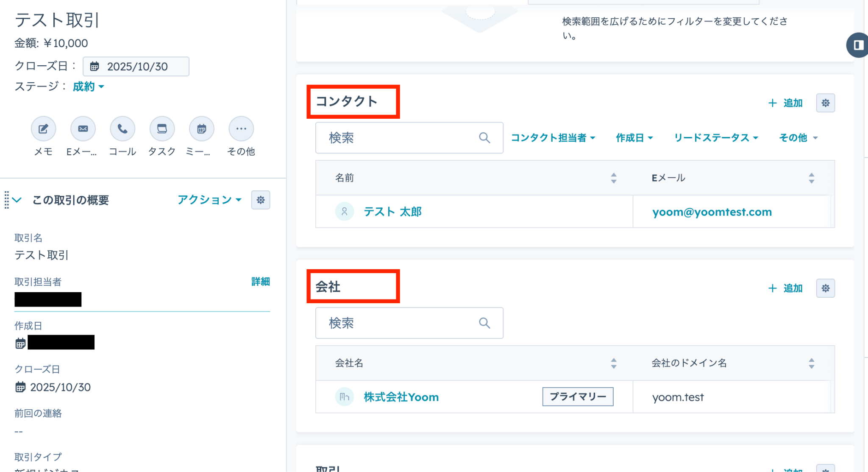Open the アクション dropdown menu
This screenshot has height=472, width=868.
(209, 200)
